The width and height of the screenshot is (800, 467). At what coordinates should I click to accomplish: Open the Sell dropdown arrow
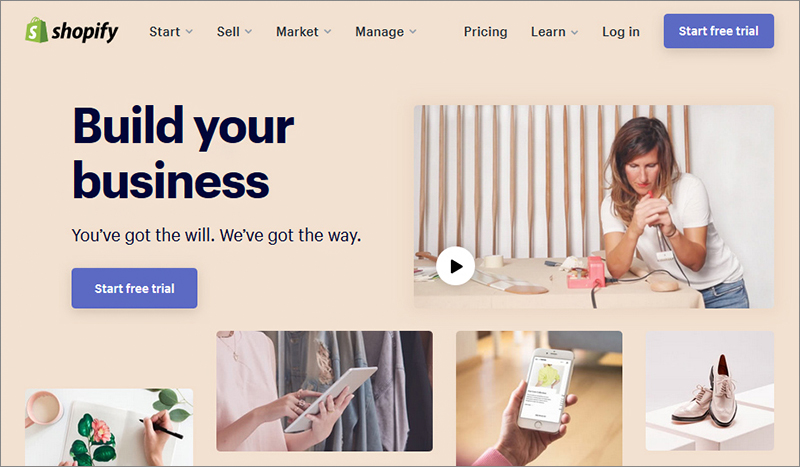248,32
